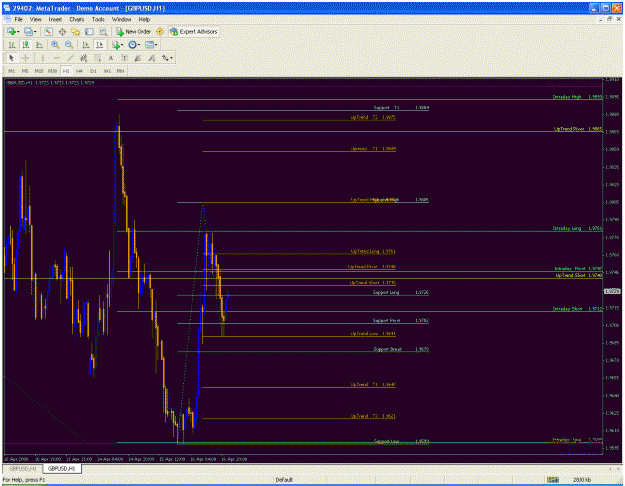Open the Navigator folder-star icon

(x=75, y=31)
